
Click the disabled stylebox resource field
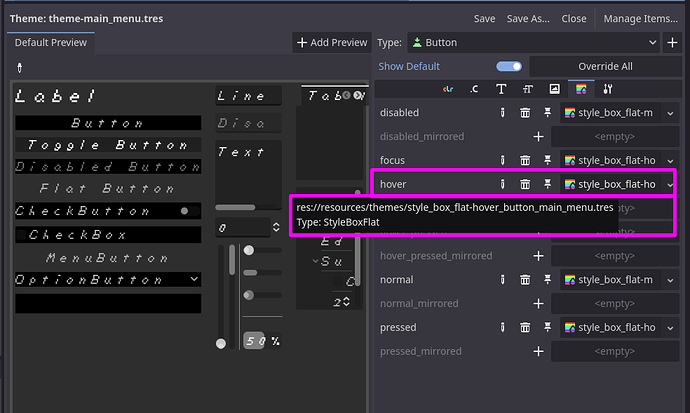pos(610,113)
